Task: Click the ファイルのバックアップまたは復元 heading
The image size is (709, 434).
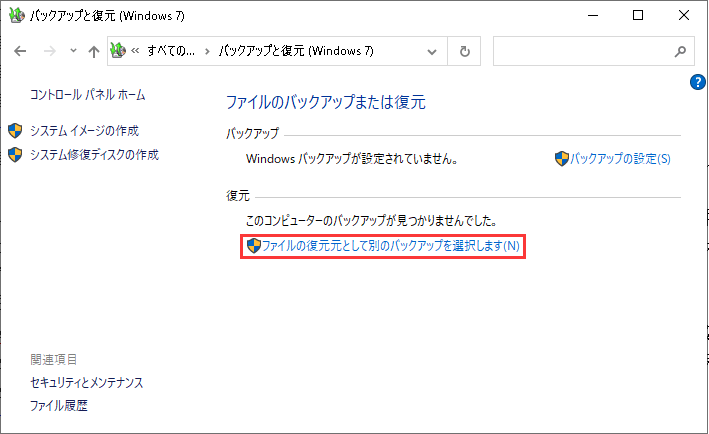Action: click(x=326, y=102)
